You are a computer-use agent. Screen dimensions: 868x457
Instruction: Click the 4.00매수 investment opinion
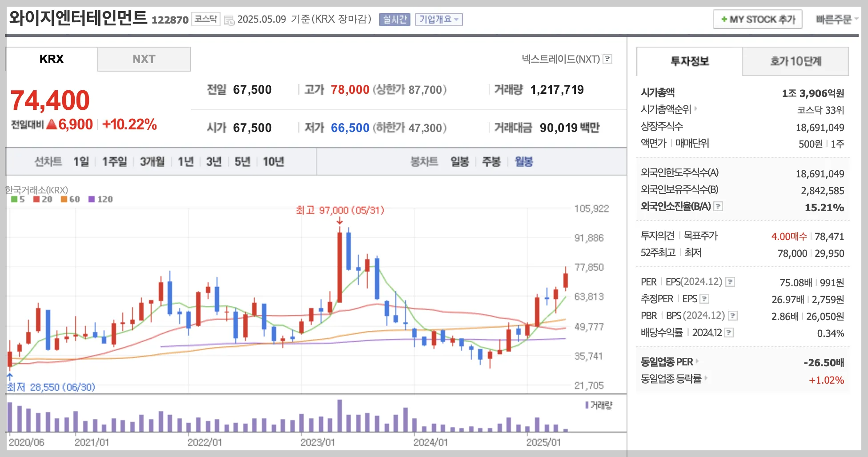789,237
